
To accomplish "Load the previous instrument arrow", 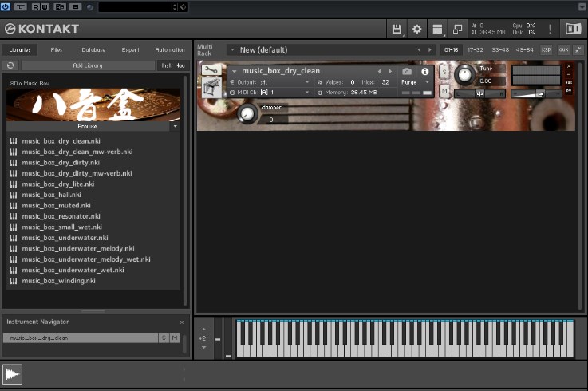I will (x=380, y=71).
